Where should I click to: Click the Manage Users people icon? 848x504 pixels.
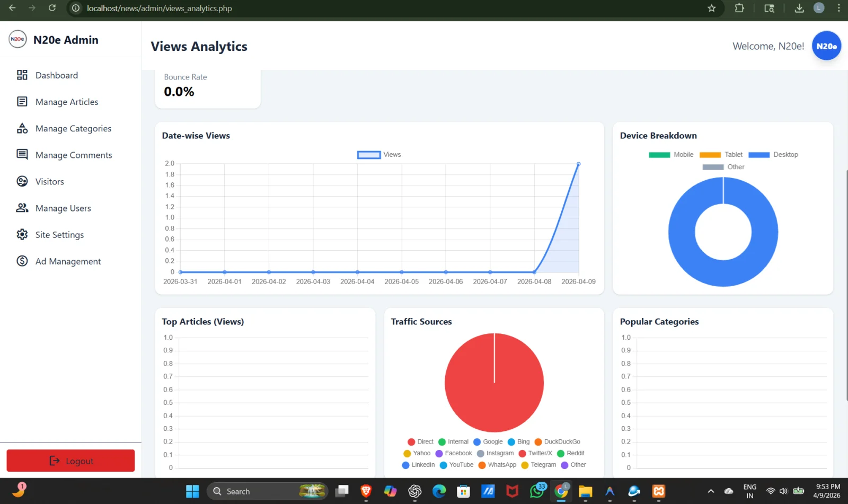point(22,208)
